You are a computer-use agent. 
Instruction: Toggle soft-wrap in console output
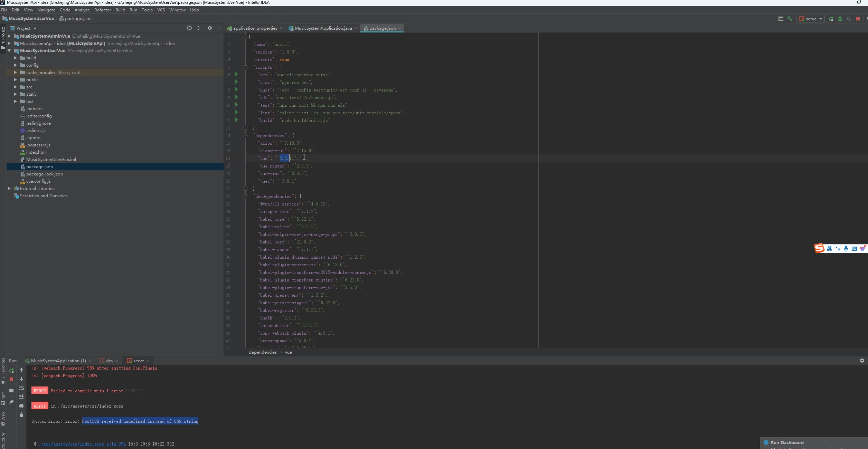click(21, 388)
